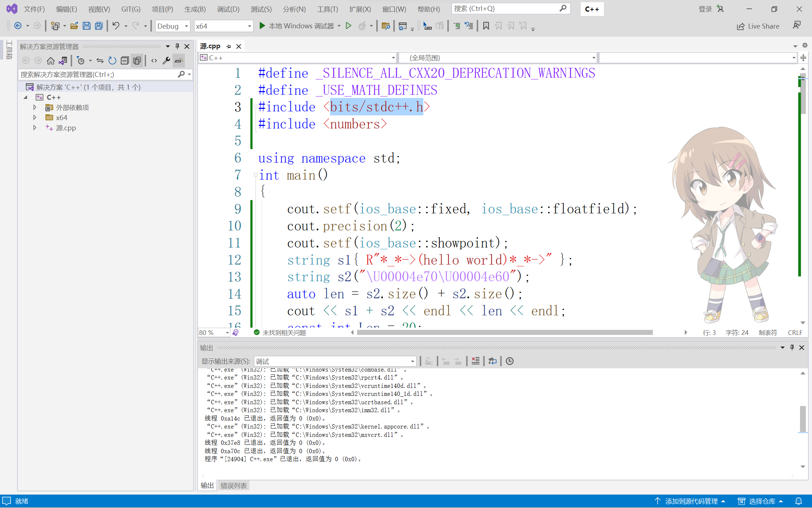Expand the x64 folder node

[35, 118]
